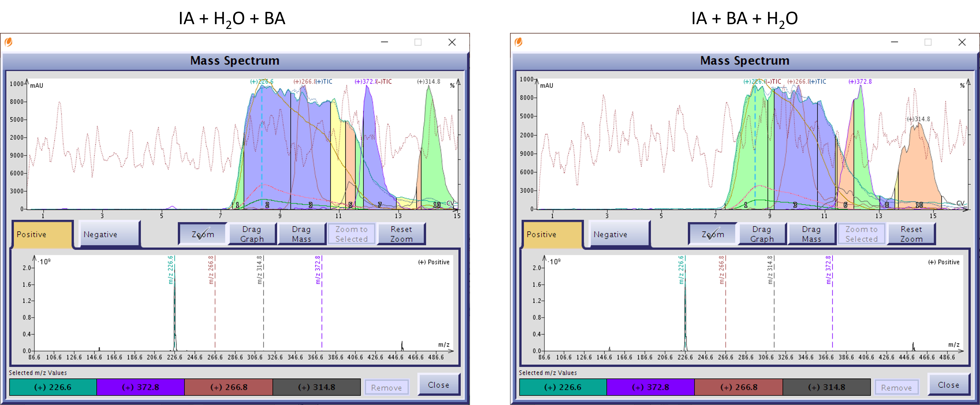Toggle Zoom mode in left window

pos(203,234)
